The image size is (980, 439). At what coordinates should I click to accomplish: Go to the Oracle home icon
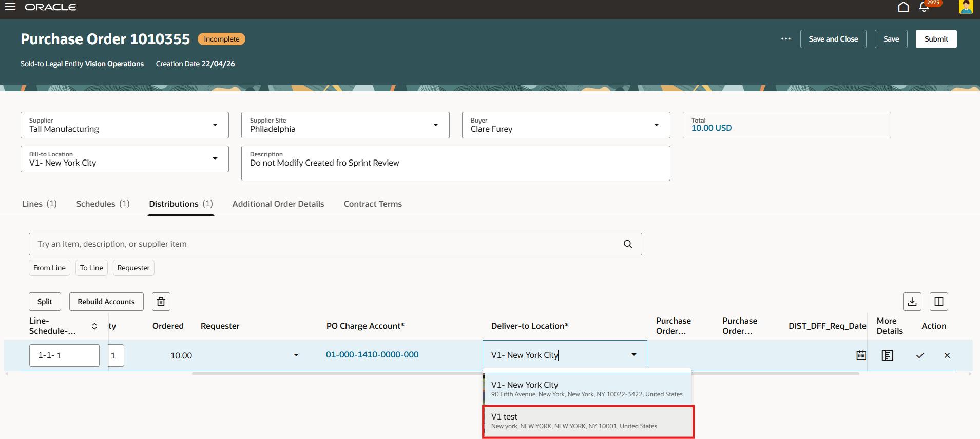tap(904, 7)
